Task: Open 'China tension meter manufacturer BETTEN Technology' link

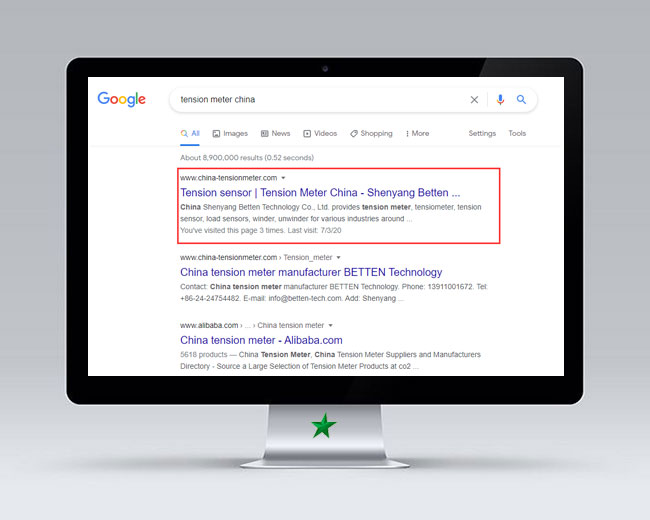Action: click(x=311, y=272)
